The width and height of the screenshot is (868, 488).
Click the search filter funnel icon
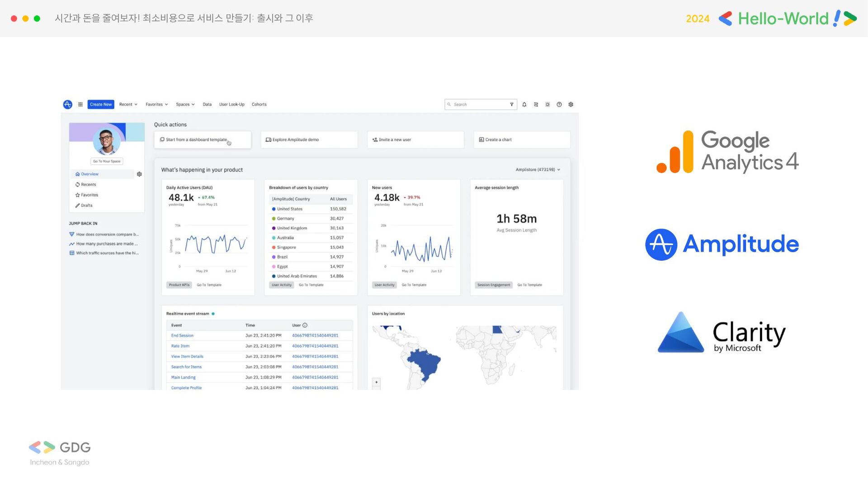(x=512, y=104)
